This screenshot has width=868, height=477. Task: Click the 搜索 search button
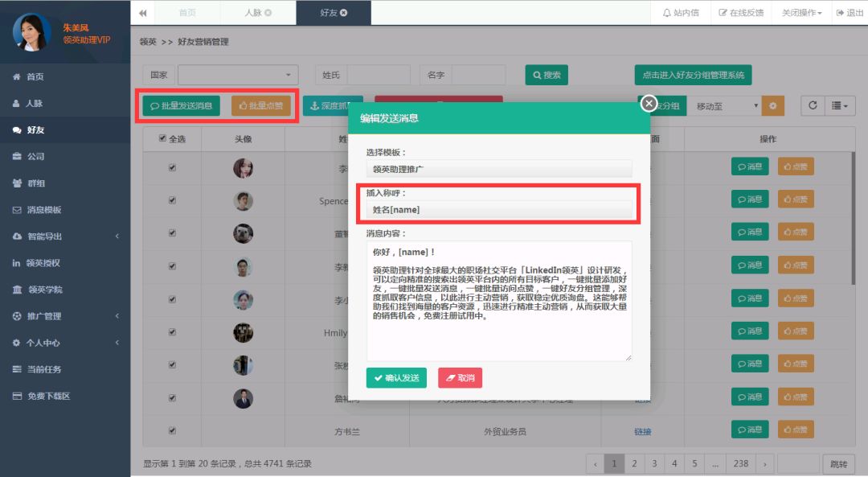click(x=547, y=74)
